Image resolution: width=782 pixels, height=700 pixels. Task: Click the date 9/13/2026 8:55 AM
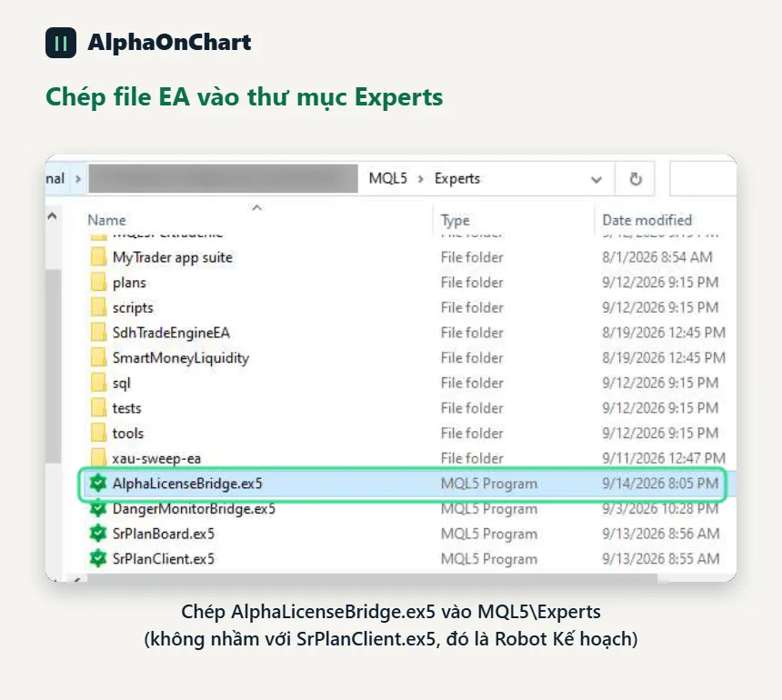click(x=660, y=558)
